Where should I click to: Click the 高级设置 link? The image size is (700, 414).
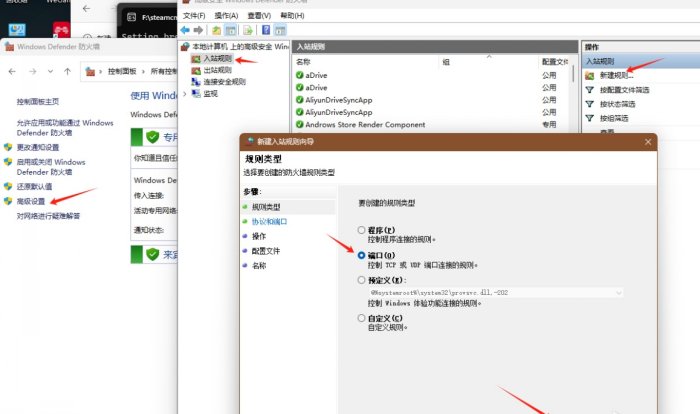click(31, 201)
